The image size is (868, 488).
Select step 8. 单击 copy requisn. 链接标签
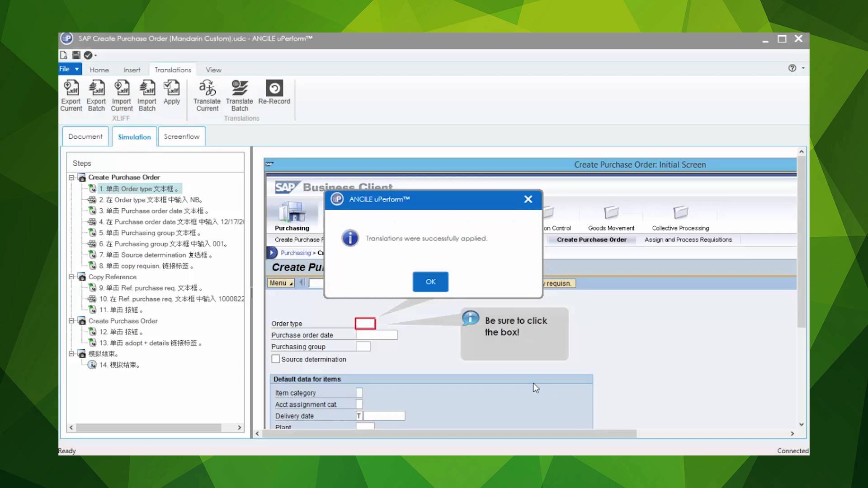(146, 266)
